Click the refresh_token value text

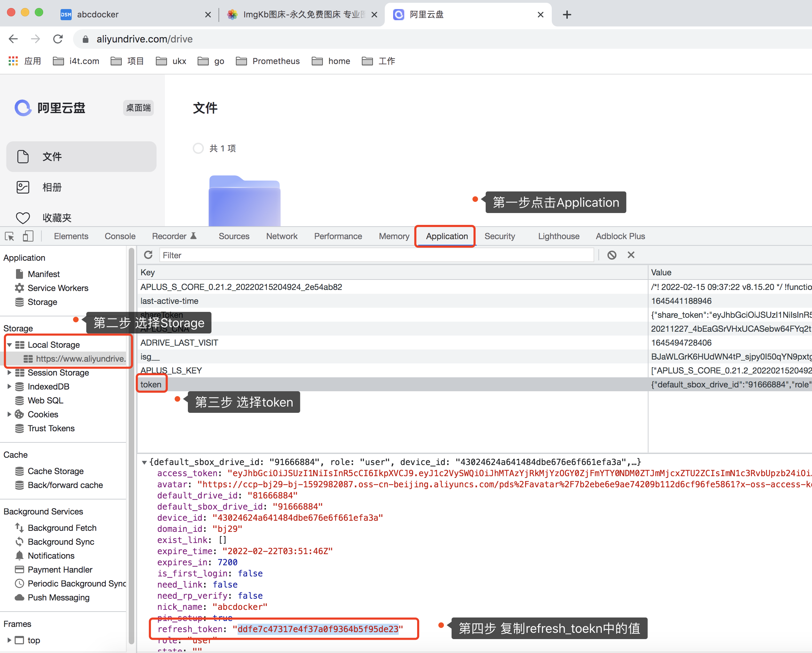click(318, 629)
